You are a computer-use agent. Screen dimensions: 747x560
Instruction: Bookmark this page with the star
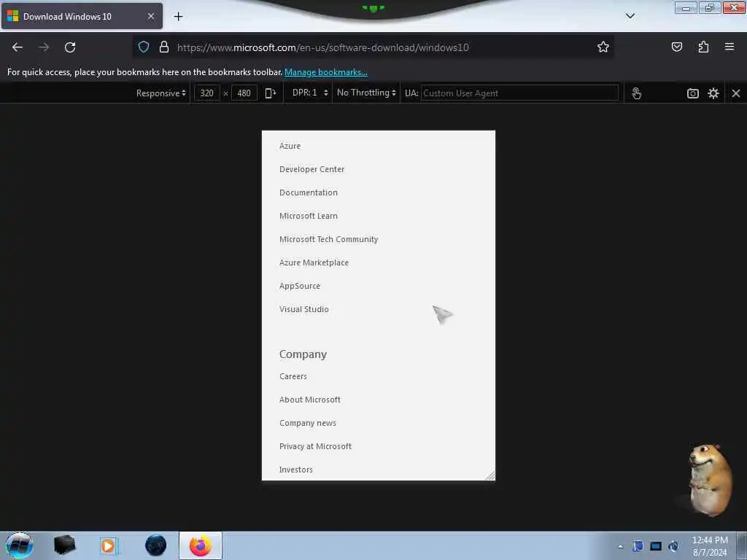pyautogui.click(x=603, y=47)
